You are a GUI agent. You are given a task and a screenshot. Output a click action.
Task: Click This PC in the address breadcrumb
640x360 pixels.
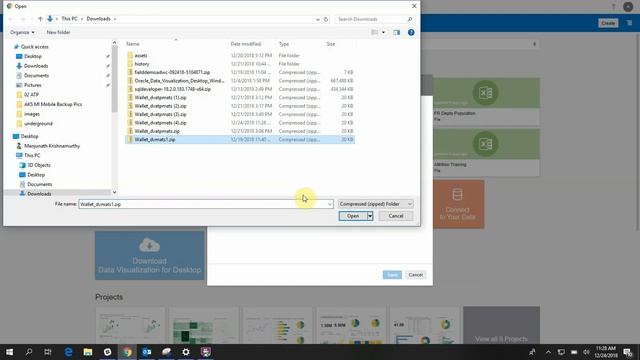pyautogui.click(x=69, y=19)
